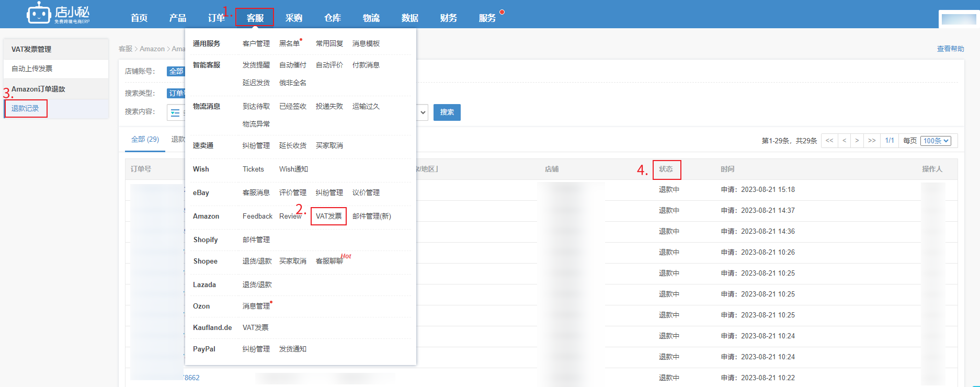Choose 客服消息 under eBay
This screenshot has width=980, height=387.
[x=256, y=192]
